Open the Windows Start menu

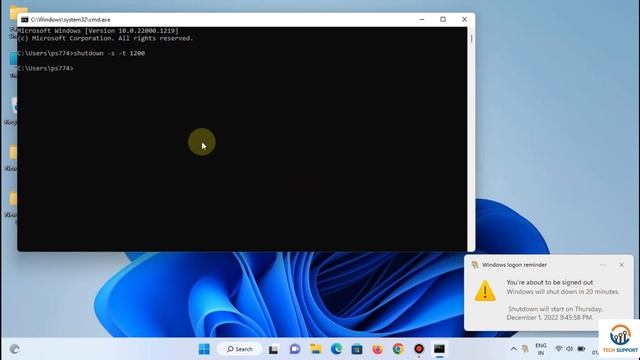pyautogui.click(x=204, y=349)
